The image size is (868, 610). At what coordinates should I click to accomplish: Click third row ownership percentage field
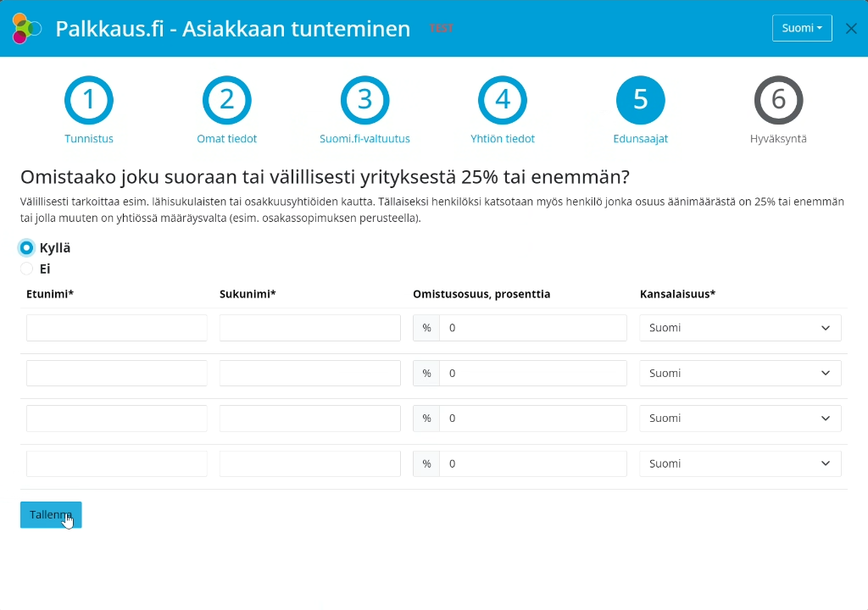click(x=532, y=419)
